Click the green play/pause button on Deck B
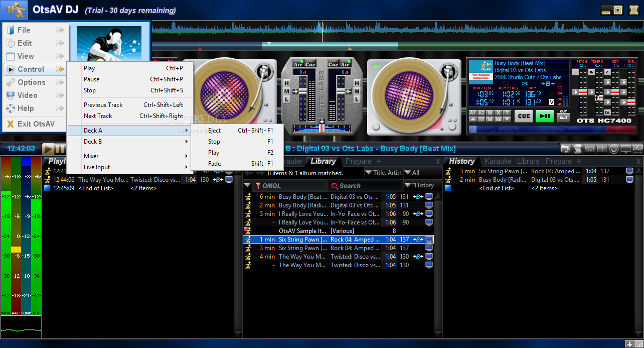This screenshot has height=348, width=644. pyautogui.click(x=545, y=116)
